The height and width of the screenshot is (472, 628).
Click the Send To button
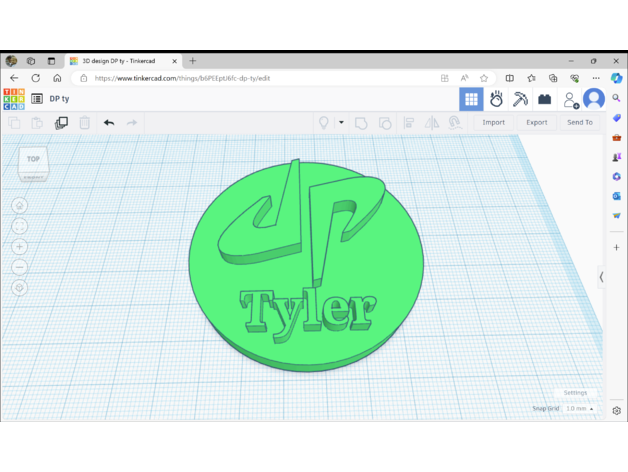tap(580, 122)
